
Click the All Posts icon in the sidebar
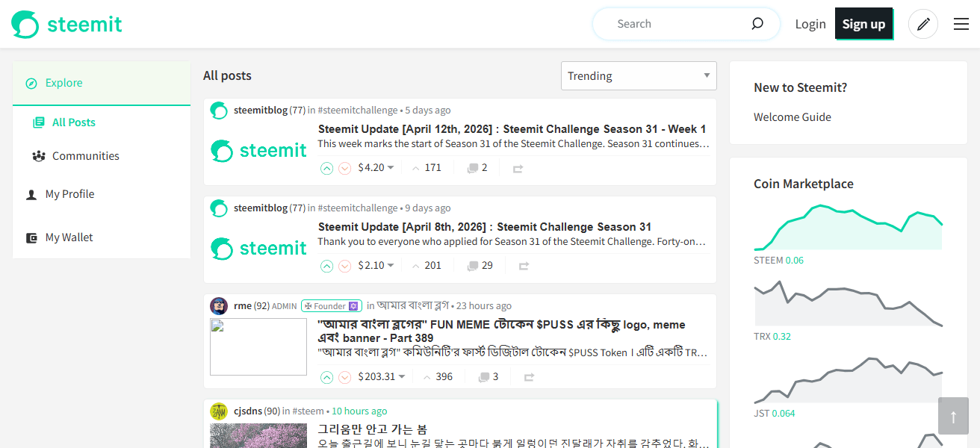[x=39, y=122]
